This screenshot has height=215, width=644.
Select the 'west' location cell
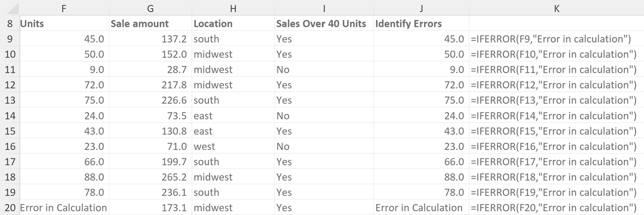[205, 146]
